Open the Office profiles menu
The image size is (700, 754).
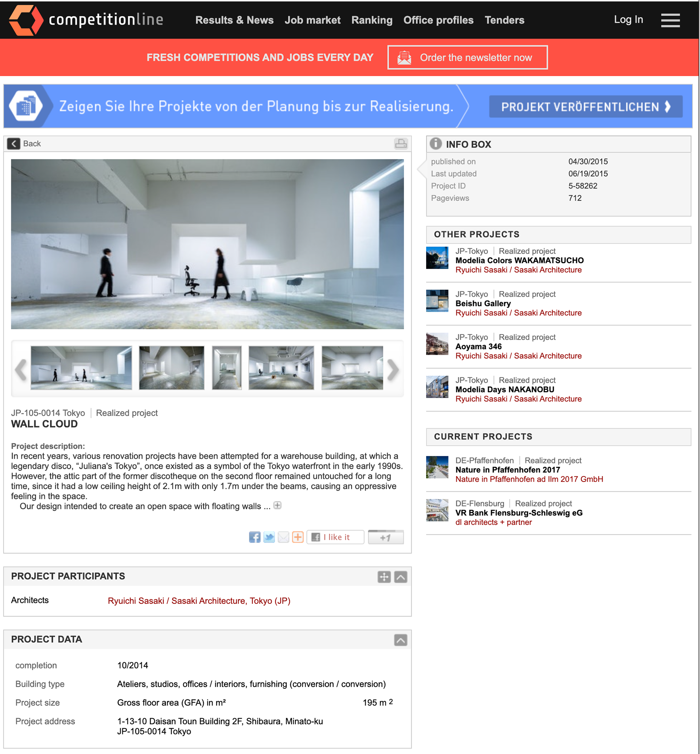pos(438,20)
